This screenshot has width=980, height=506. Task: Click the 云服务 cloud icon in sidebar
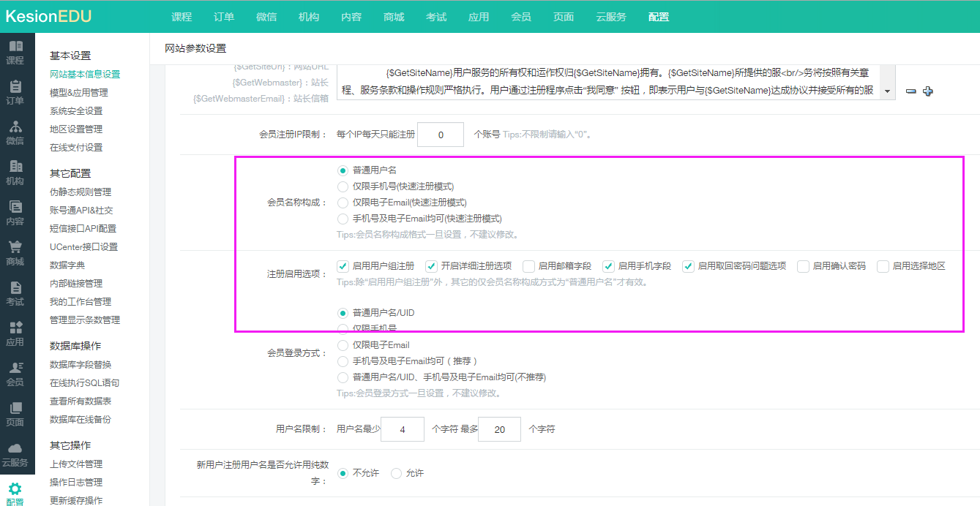(15, 448)
